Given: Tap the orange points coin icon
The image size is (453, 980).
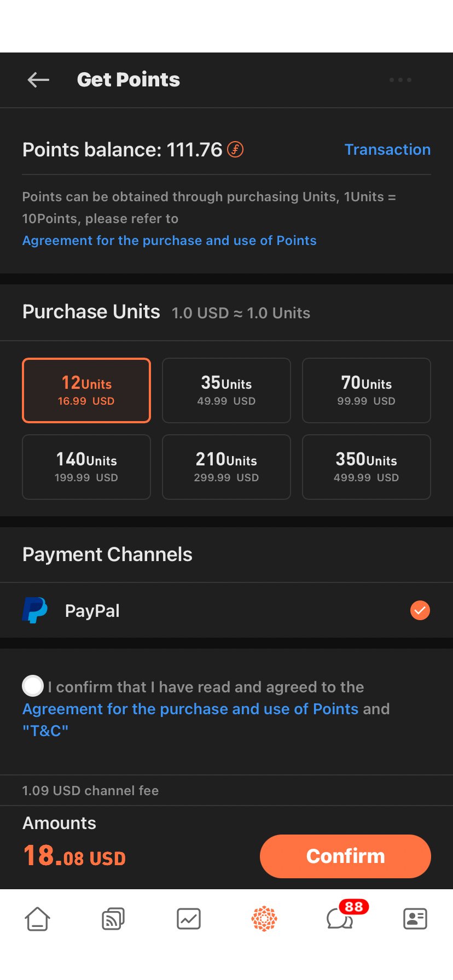Looking at the screenshot, I should coord(235,149).
